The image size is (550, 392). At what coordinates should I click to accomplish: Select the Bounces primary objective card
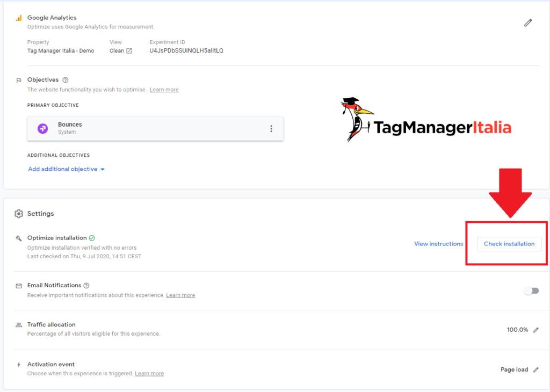tap(155, 129)
